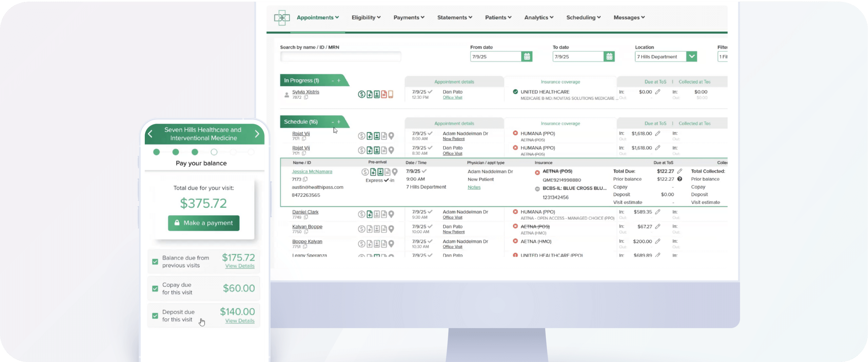Image resolution: width=868 pixels, height=362 pixels.
Task: Copy Jessica McNamara's ID 7173
Action: coord(305,179)
